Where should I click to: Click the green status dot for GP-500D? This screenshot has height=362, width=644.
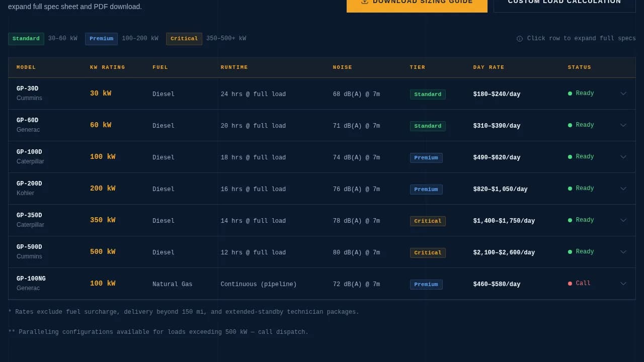pyautogui.click(x=570, y=252)
